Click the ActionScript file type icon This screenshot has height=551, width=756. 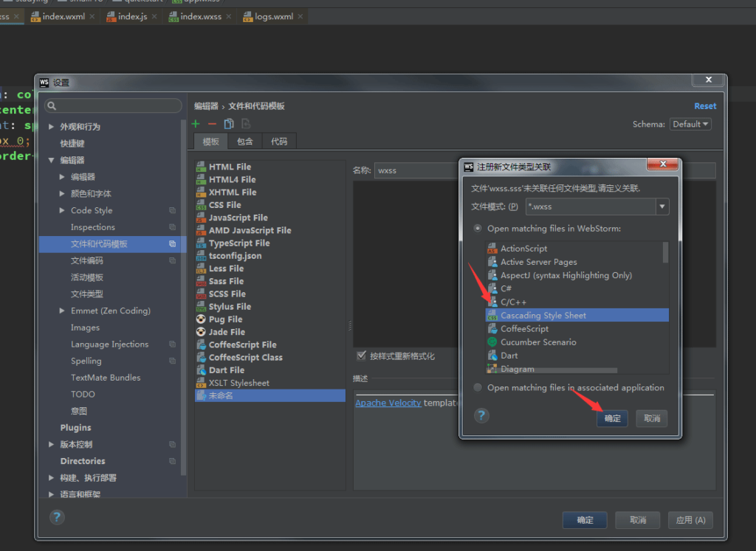492,249
